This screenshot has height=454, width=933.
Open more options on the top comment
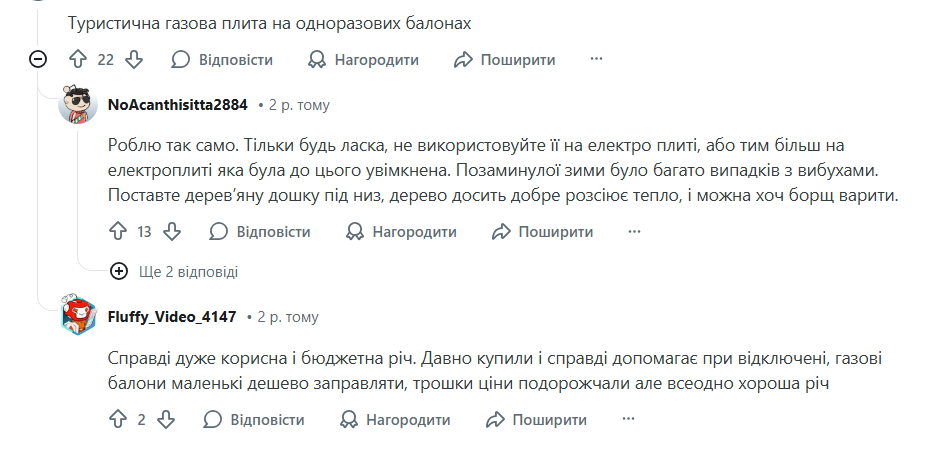596,60
